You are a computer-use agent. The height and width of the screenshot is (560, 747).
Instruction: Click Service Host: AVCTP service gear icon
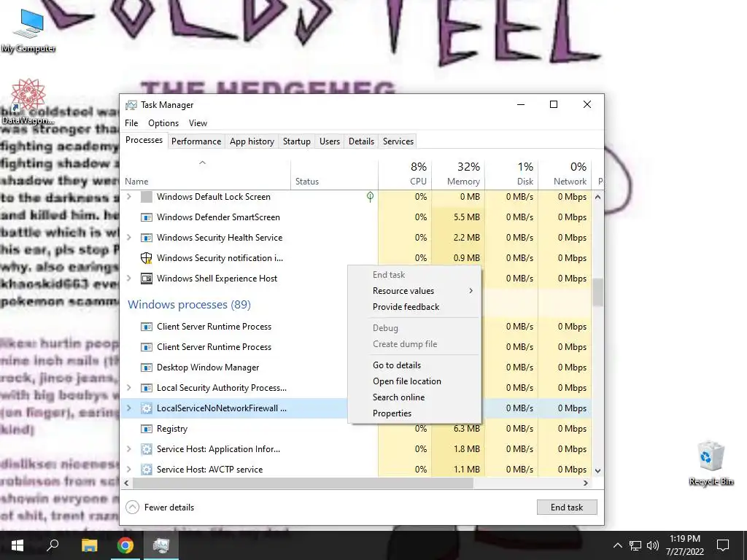(146, 470)
